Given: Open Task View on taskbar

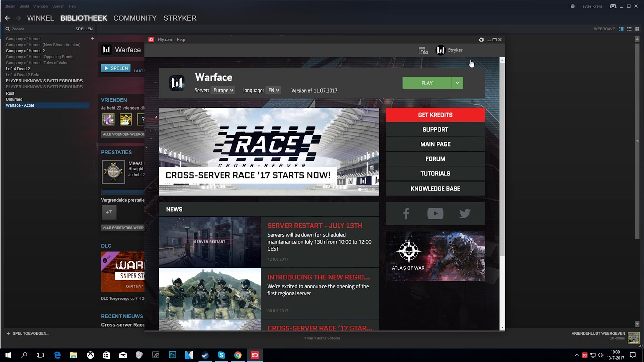Looking at the screenshot, I should [40, 355].
